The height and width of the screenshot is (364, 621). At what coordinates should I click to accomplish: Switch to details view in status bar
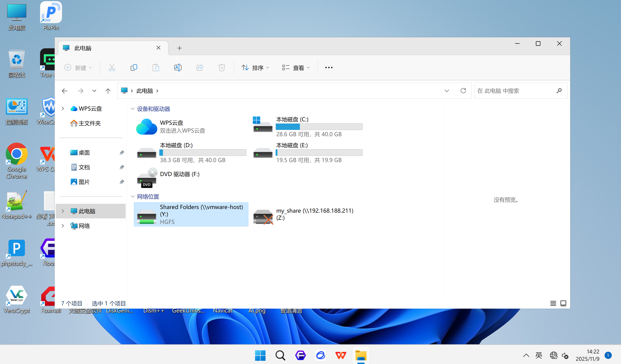(x=553, y=303)
